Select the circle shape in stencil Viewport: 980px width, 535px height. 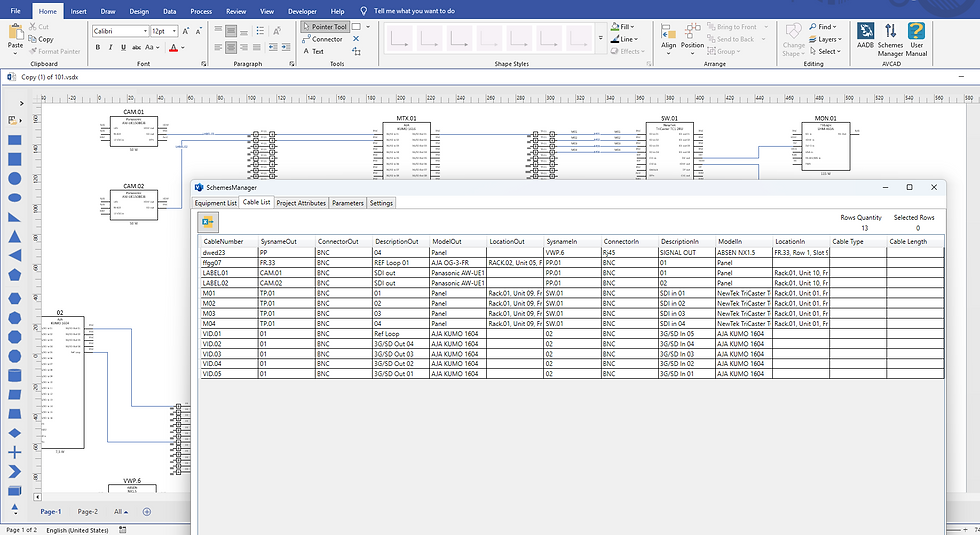(14, 179)
